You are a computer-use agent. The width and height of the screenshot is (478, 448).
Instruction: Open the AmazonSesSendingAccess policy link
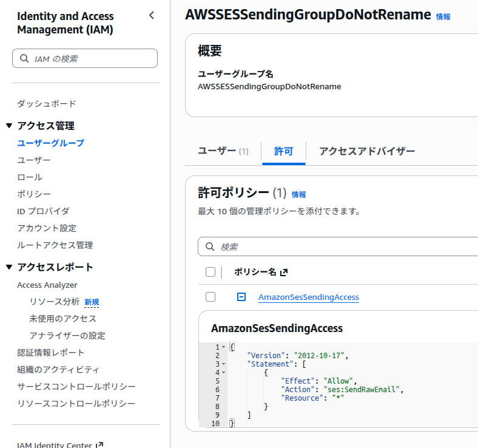(308, 297)
